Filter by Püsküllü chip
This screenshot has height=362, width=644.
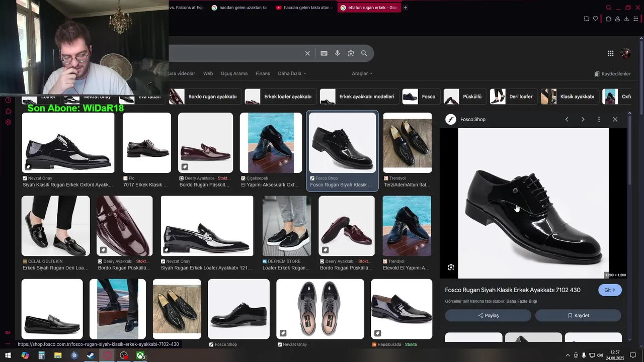click(465, 97)
